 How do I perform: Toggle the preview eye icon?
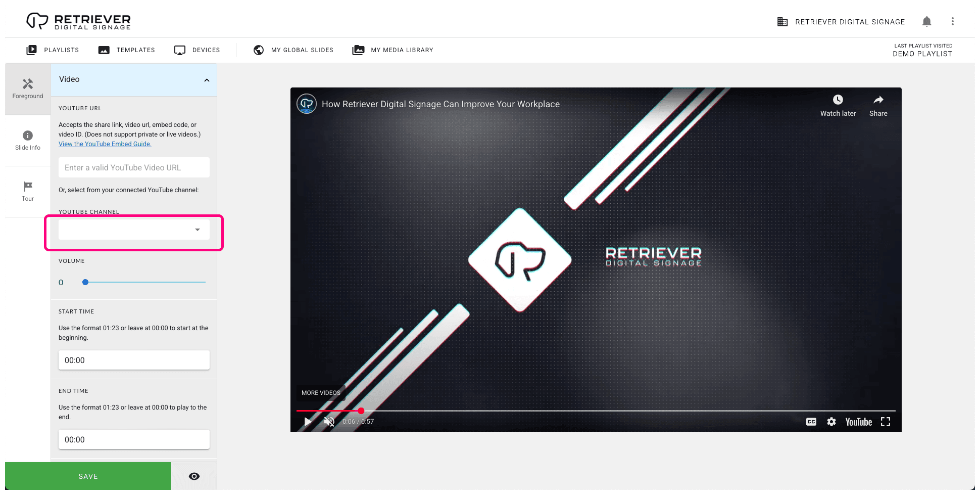[x=194, y=476]
